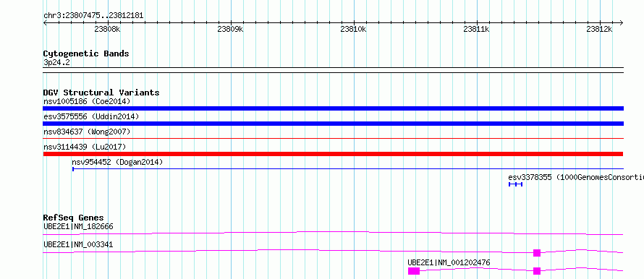
Task: Click the nsv954452 (Dogan2014) blue line
Action: point(348,168)
